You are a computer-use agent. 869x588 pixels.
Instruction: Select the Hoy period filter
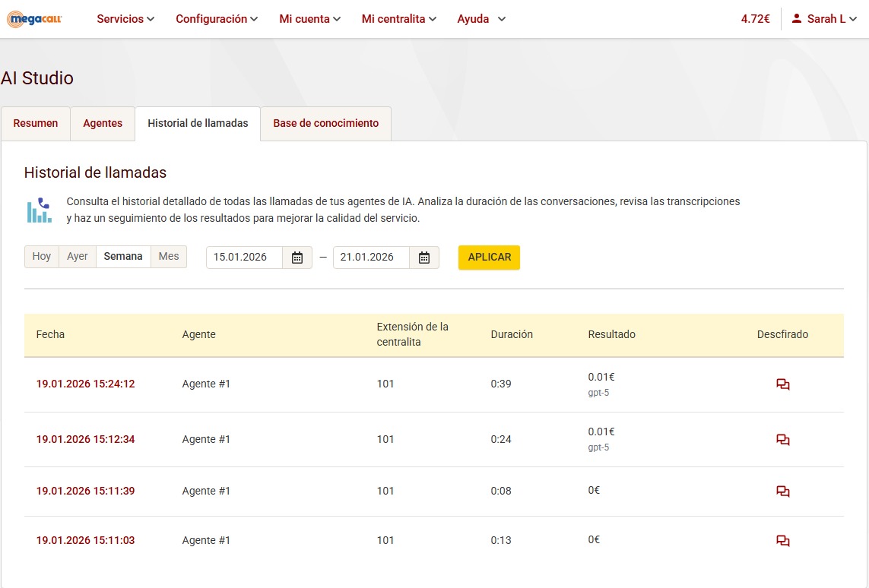tap(42, 257)
